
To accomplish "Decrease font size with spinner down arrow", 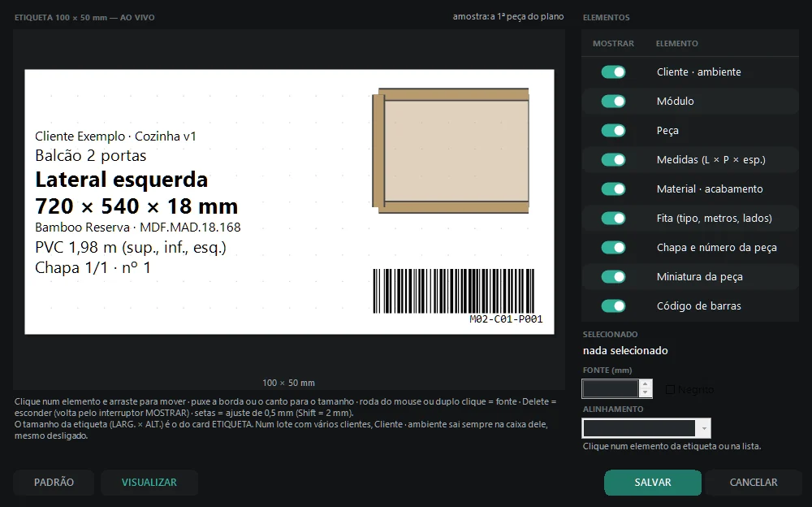I will (646, 393).
